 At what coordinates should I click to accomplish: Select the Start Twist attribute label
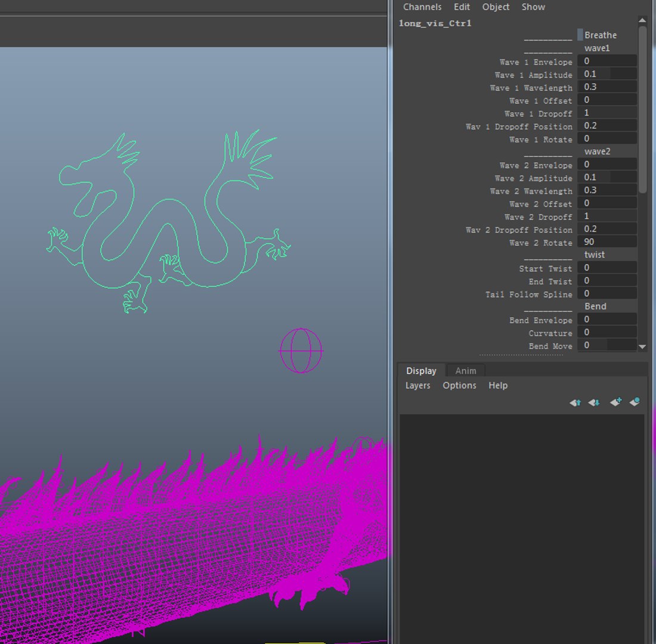(x=545, y=269)
